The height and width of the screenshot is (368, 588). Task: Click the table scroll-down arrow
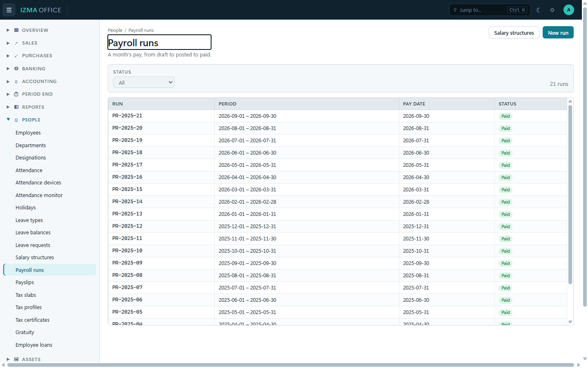click(570, 322)
